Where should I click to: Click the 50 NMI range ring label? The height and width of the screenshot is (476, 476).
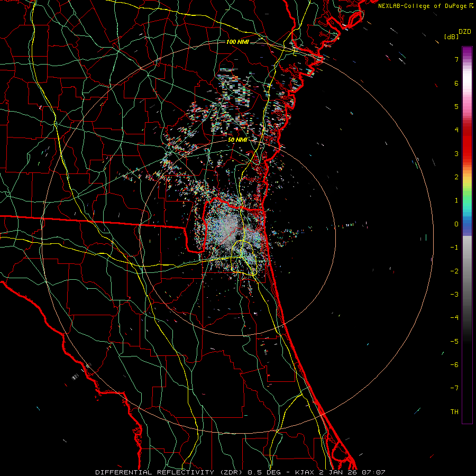pos(237,140)
